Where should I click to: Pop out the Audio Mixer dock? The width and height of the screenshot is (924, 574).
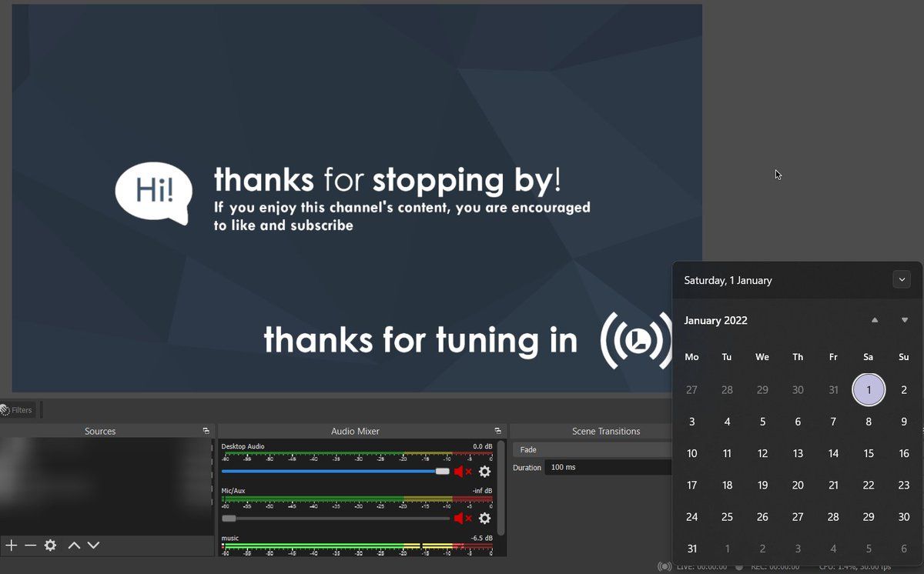click(x=497, y=431)
